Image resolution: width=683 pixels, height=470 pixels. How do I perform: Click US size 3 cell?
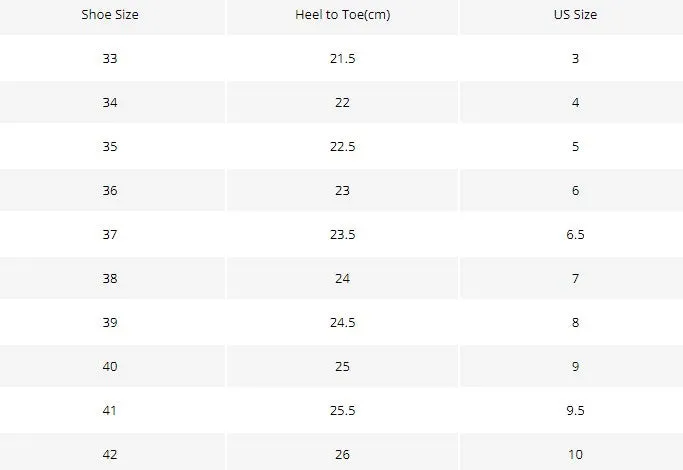tap(575, 58)
